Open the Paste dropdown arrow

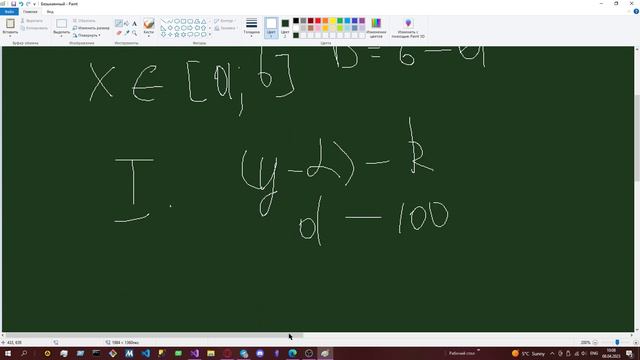[x=10, y=36]
